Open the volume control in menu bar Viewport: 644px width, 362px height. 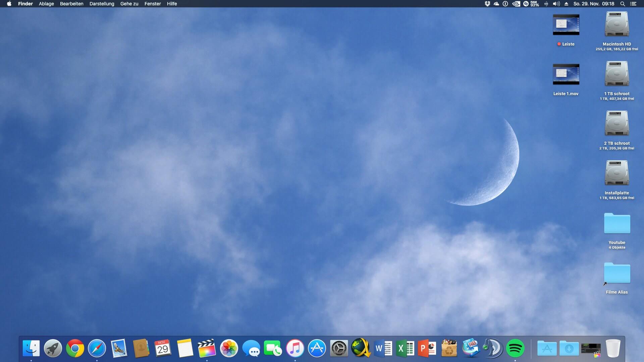(x=556, y=4)
